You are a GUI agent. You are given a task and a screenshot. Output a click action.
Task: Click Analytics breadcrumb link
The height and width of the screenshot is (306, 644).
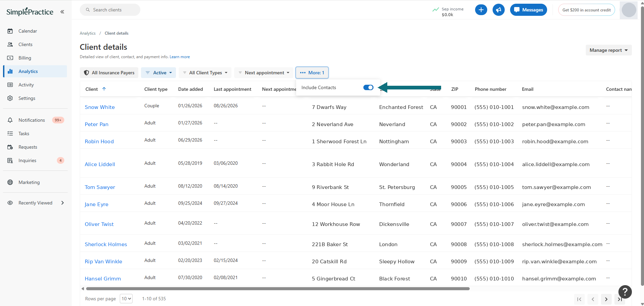(x=87, y=33)
